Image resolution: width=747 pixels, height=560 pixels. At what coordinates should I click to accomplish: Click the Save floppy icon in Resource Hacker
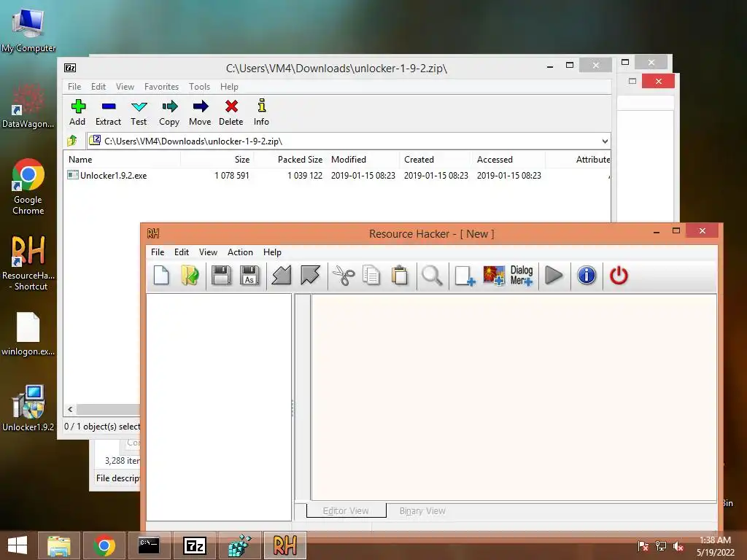click(x=221, y=276)
